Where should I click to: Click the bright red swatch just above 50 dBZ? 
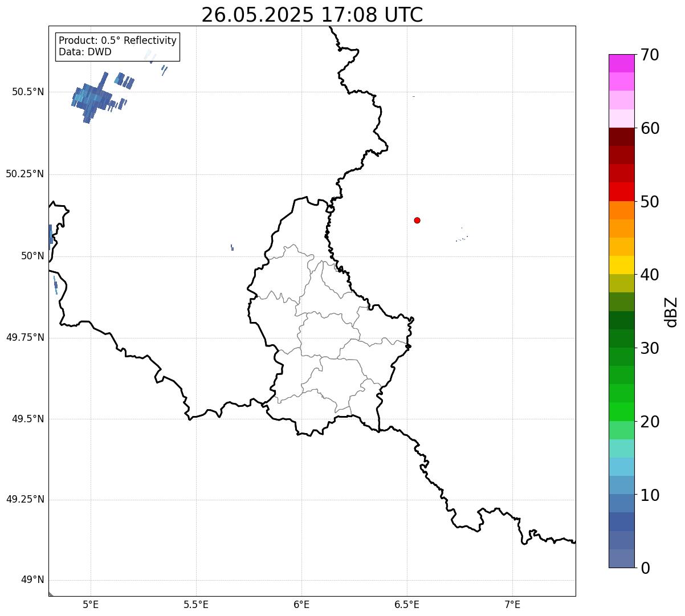pos(621,192)
